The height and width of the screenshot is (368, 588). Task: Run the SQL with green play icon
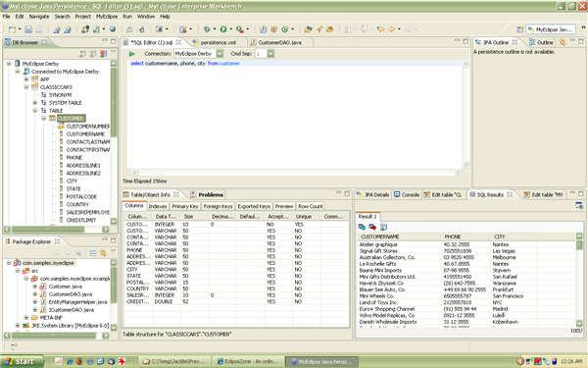click(x=132, y=54)
